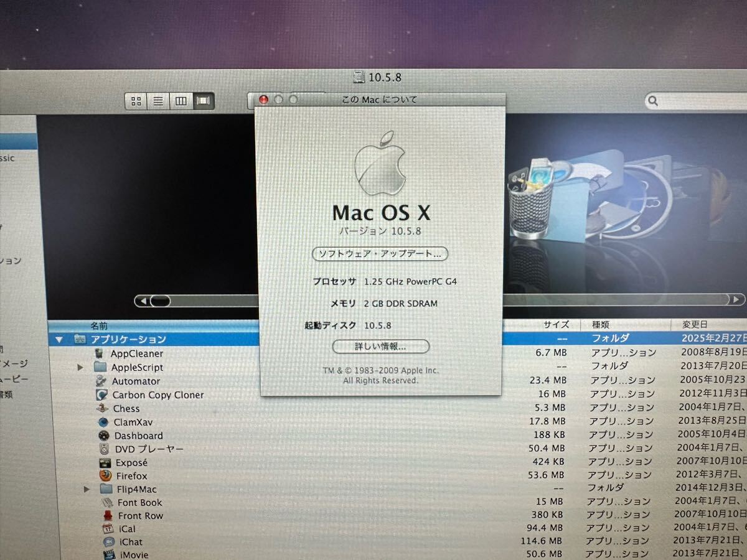Click the Finder search field
The height and width of the screenshot is (560, 747).
[696, 101]
